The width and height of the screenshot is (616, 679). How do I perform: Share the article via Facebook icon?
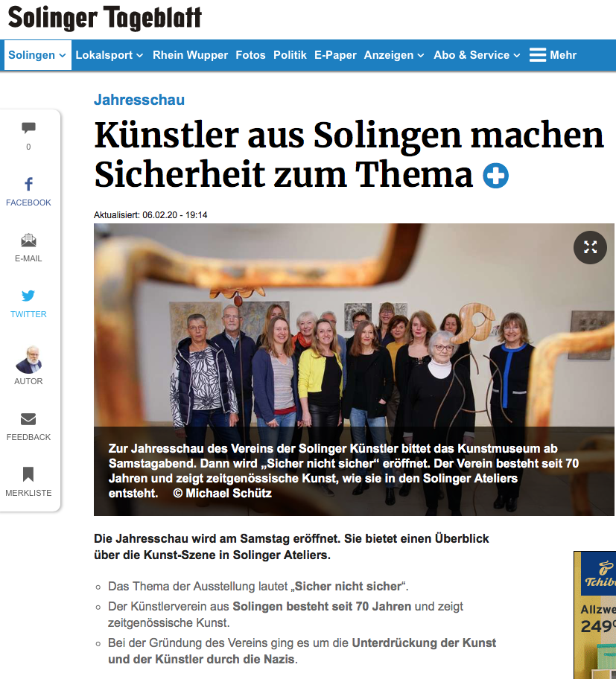pos(28,184)
